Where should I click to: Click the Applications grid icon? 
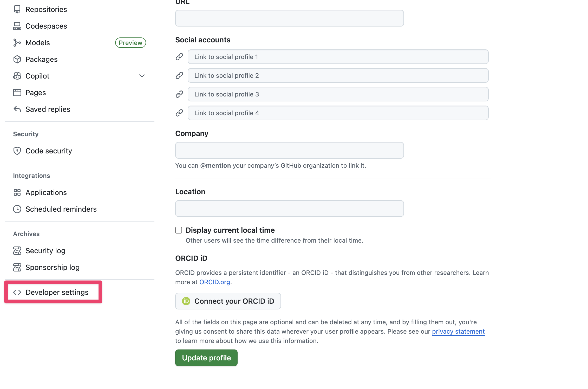click(x=17, y=192)
